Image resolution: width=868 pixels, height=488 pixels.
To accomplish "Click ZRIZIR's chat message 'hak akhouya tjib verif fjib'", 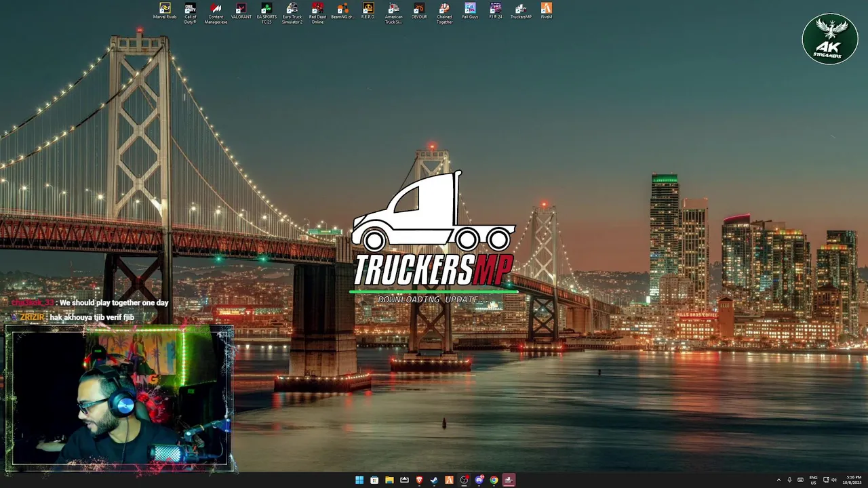I will coord(92,317).
